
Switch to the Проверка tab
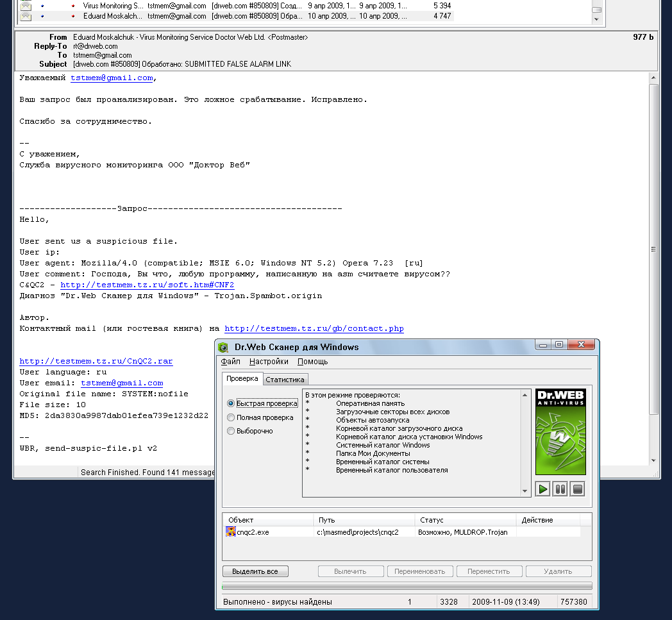click(242, 378)
